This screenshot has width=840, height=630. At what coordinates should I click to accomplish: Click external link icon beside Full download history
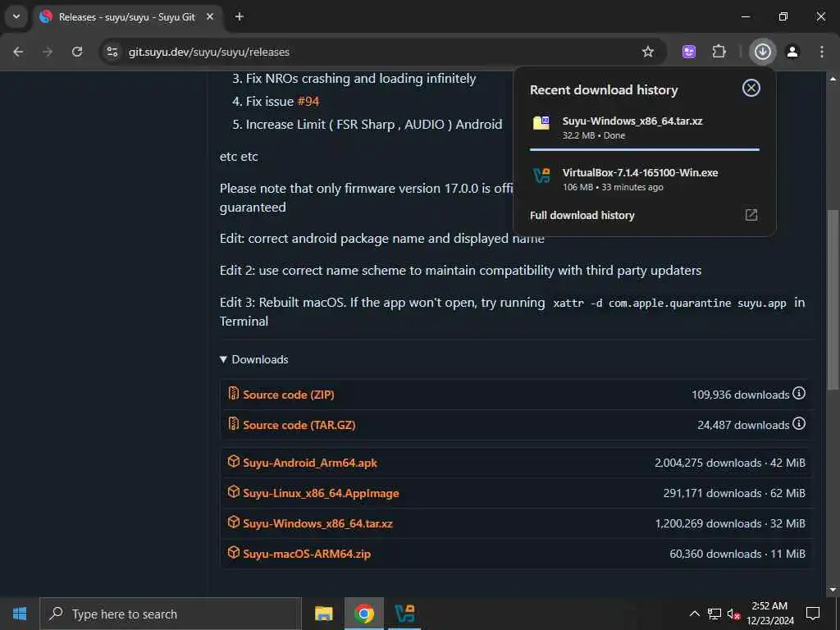tap(751, 215)
